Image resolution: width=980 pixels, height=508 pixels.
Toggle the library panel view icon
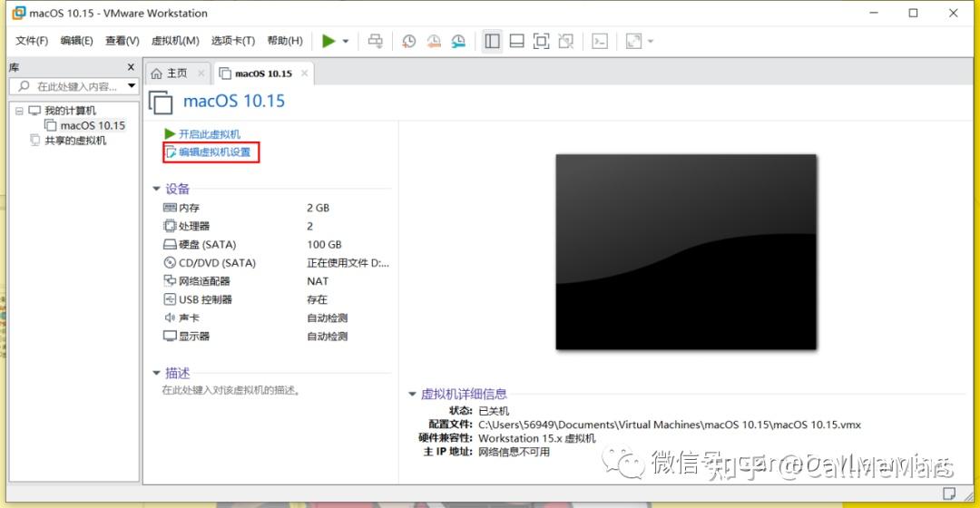pos(493,41)
